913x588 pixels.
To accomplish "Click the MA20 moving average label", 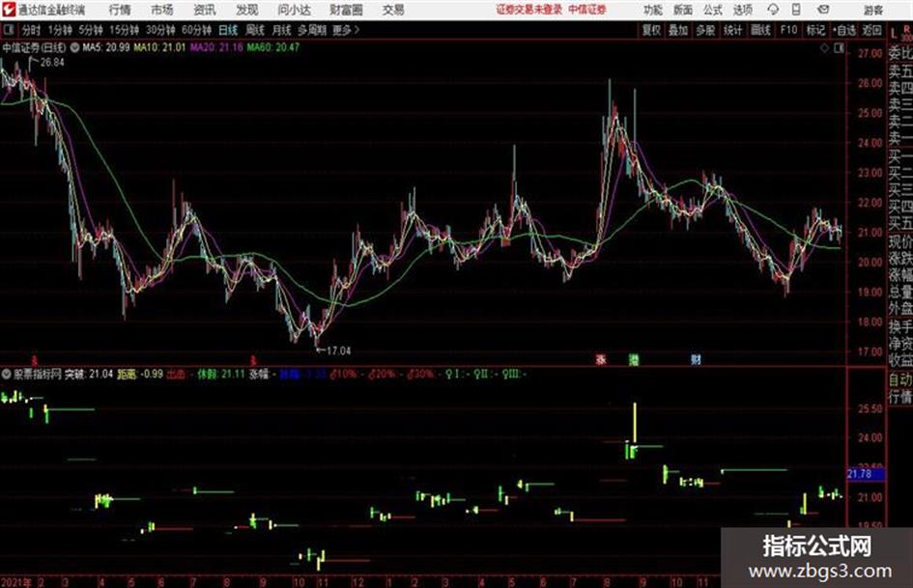I will 216,47.
